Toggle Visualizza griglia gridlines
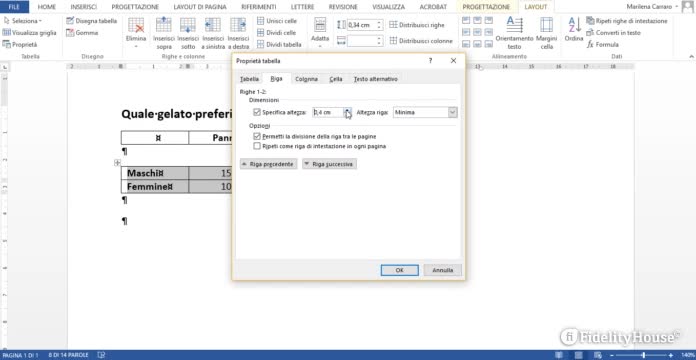696x360 pixels. pyautogui.click(x=30, y=32)
